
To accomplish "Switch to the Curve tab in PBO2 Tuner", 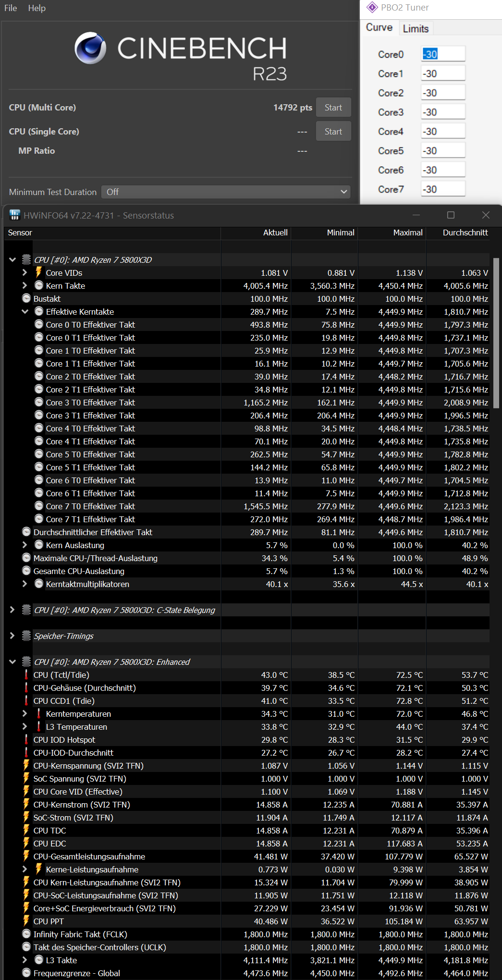I will tap(379, 27).
